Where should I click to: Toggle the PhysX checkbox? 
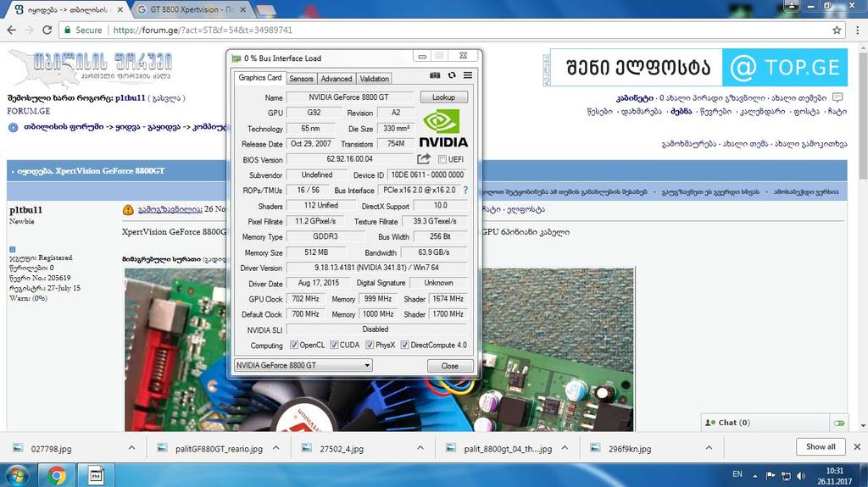pos(370,345)
